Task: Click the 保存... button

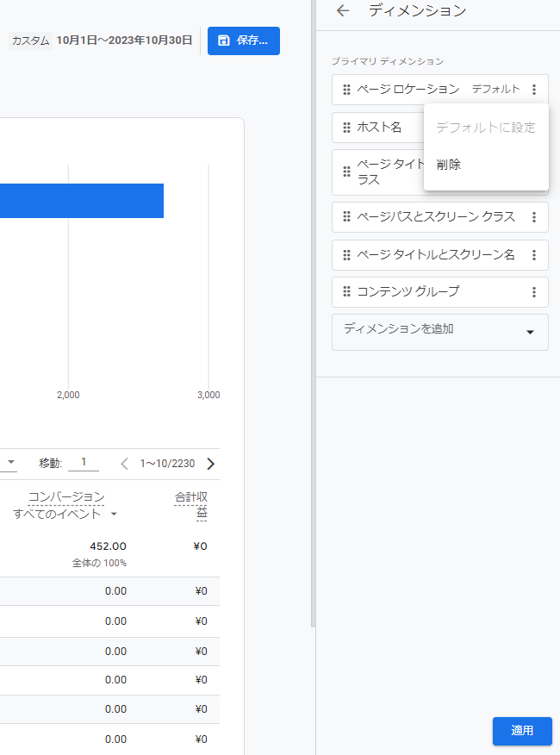Action: pos(244,41)
